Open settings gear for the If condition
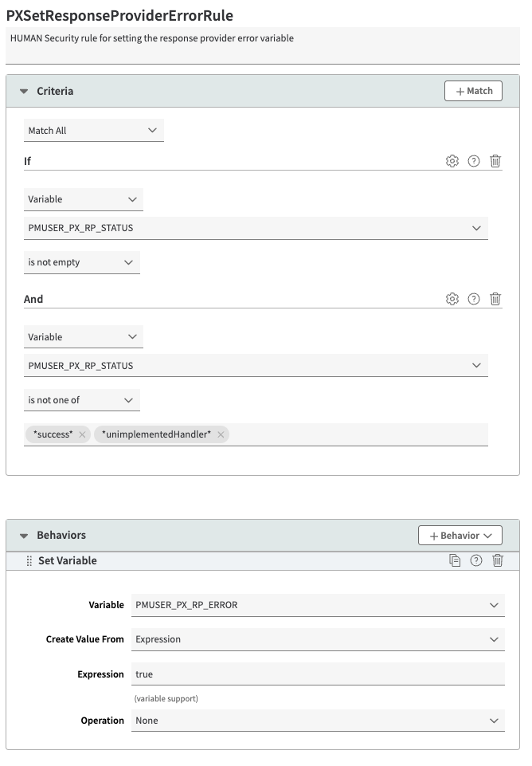Viewport: 532px width, 766px height. click(452, 161)
